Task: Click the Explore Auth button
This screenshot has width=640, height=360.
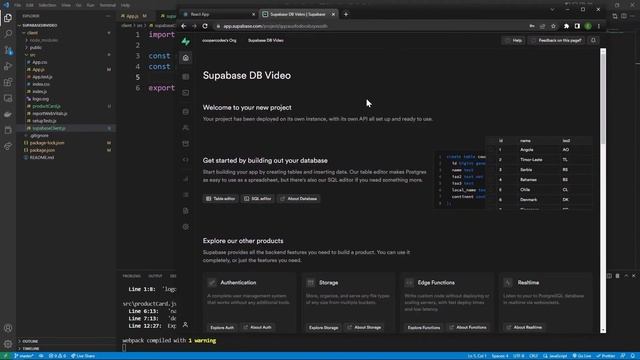Action: 222,327
